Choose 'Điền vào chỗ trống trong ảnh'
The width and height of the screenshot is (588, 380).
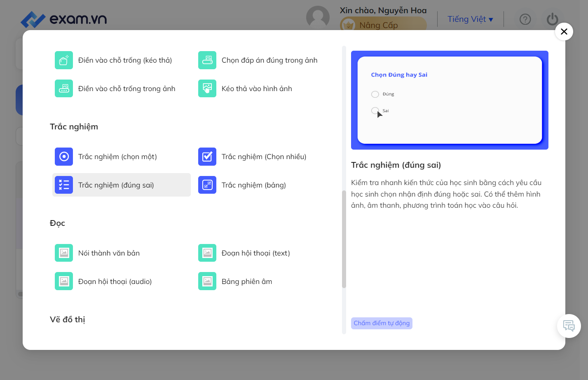pos(127,89)
